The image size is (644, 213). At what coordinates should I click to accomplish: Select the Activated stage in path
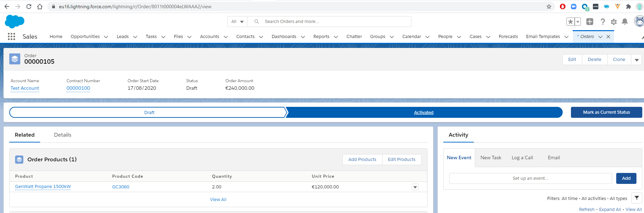pos(423,112)
